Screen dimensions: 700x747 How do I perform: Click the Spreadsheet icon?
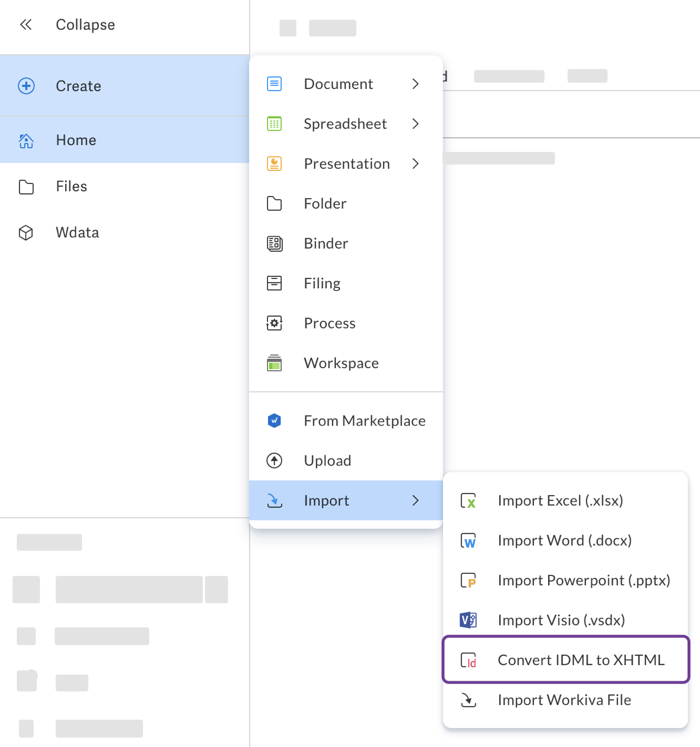point(275,124)
